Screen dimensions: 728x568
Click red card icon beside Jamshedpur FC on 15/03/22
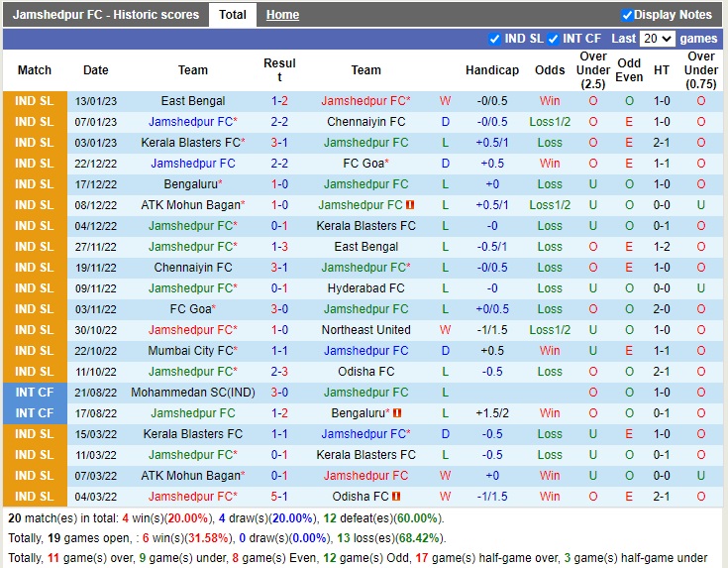[409, 434]
